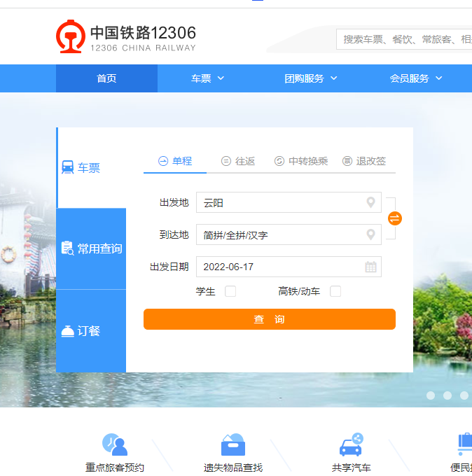Switch to the 往返 tab
The height and width of the screenshot is (476, 472).
click(x=238, y=161)
